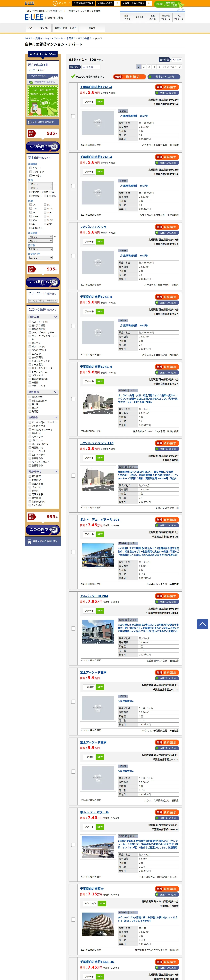Click the newsletter registration banner image

tap(43, 101)
